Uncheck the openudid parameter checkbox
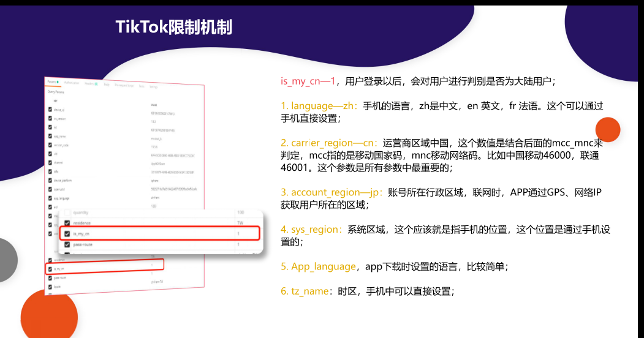The width and height of the screenshot is (644, 338). (x=50, y=189)
